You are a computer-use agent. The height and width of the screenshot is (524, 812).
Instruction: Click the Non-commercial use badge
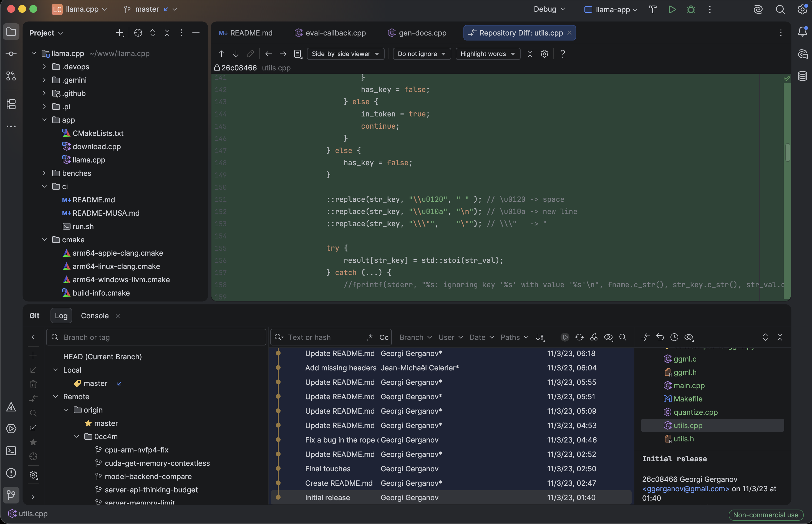(x=766, y=515)
